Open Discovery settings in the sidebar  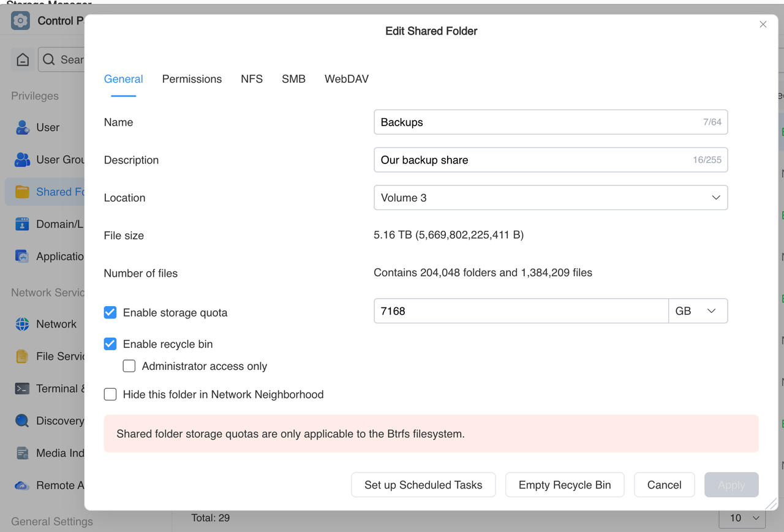(44, 421)
